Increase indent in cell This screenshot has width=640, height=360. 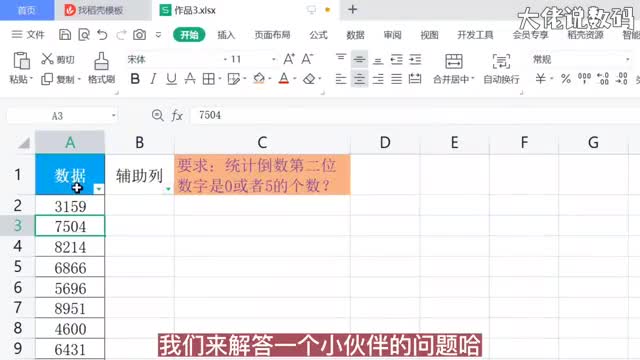(415, 60)
